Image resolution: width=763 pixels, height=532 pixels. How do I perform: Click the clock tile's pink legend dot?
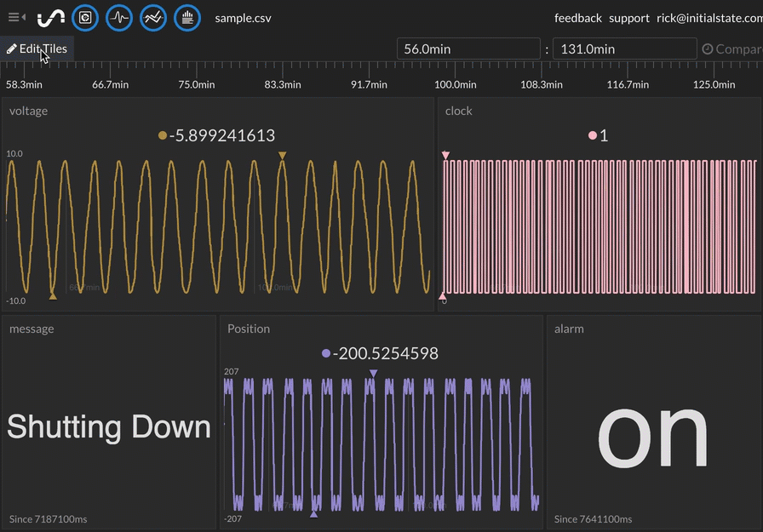pyautogui.click(x=593, y=135)
